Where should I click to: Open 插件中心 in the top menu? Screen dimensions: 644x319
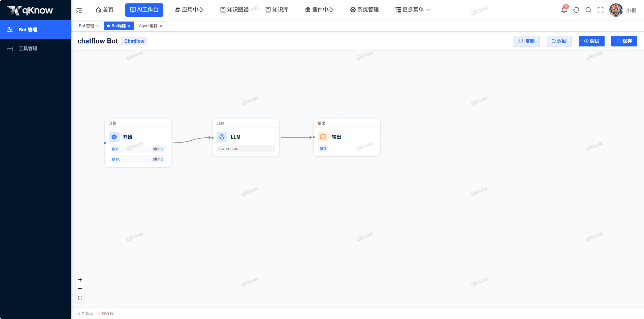tap(319, 10)
